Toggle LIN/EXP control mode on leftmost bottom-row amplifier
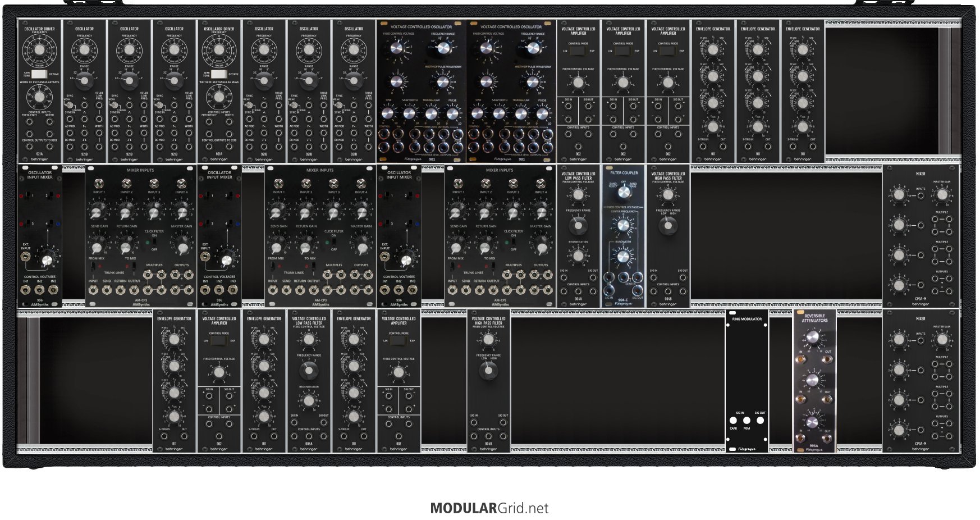The height and width of the screenshot is (520, 980). (x=219, y=341)
